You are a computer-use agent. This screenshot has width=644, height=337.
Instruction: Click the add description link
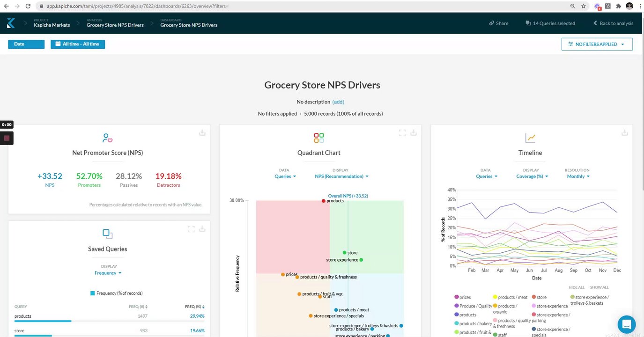[338, 102]
